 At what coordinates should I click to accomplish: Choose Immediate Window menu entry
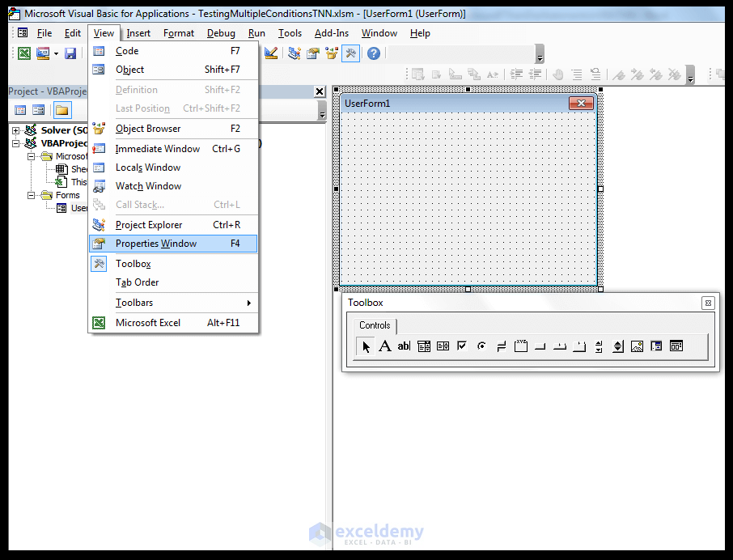tap(173, 149)
